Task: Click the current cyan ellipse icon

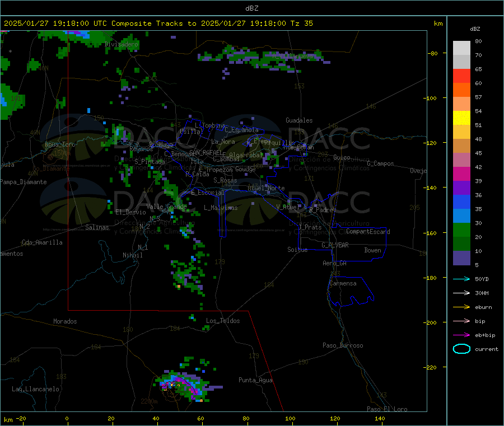Action: point(461,349)
